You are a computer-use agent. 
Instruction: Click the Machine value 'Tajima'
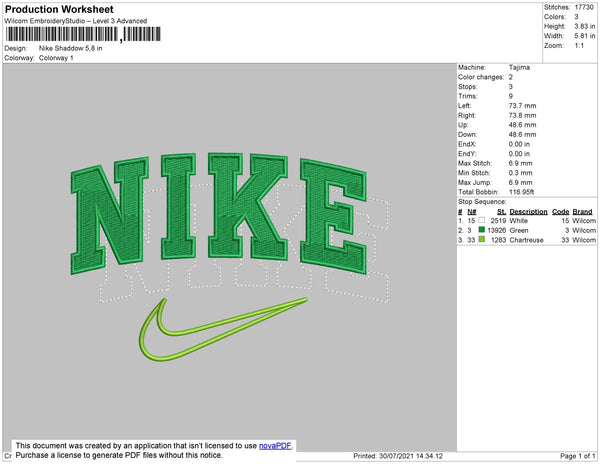(519, 67)
